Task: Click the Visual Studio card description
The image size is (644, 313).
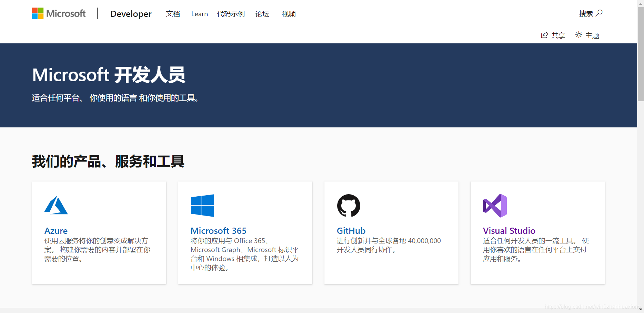Action: 536,250
